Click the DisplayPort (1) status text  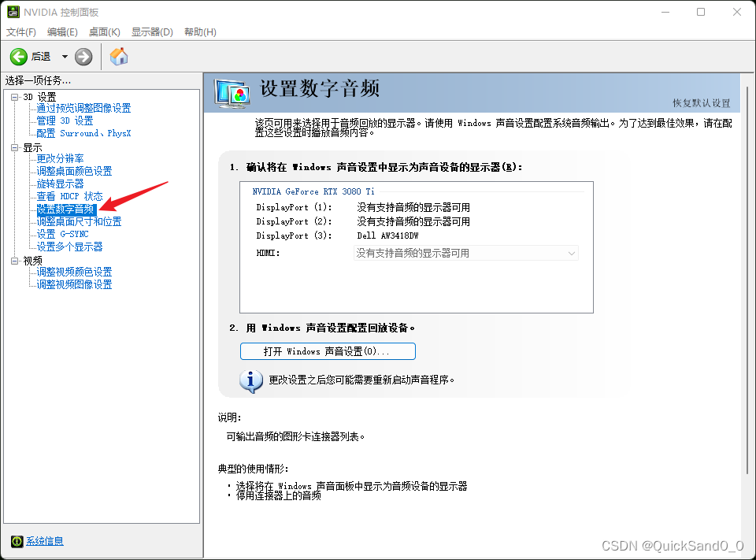pos(413,207)
